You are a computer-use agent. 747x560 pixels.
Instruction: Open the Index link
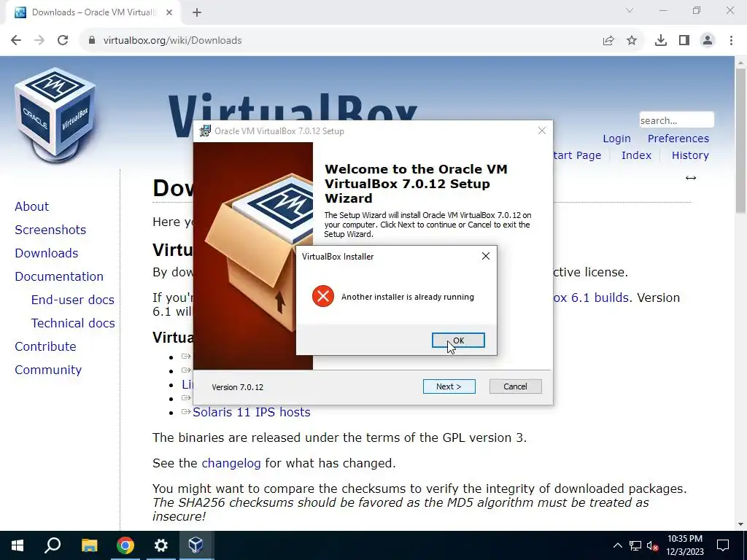coord(636,155)
